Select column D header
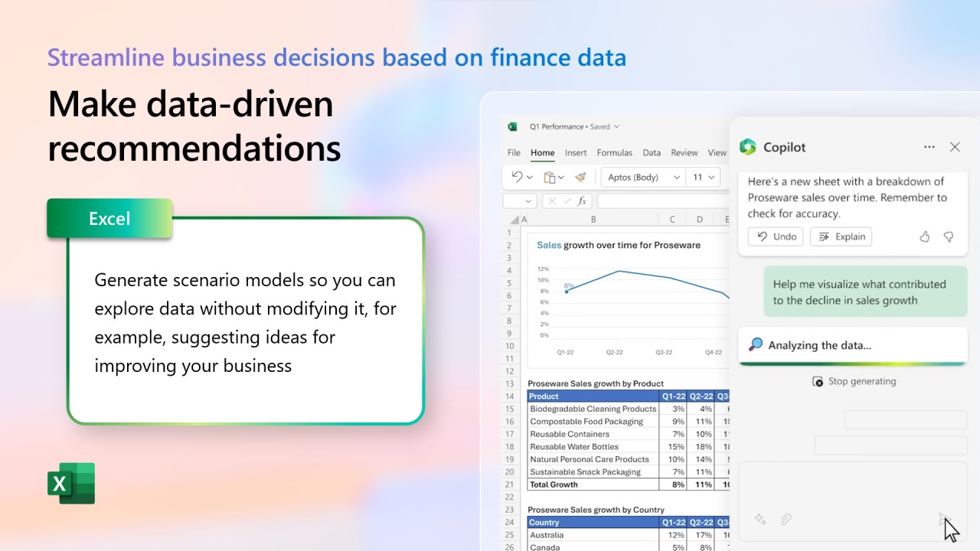 point(700,220)
